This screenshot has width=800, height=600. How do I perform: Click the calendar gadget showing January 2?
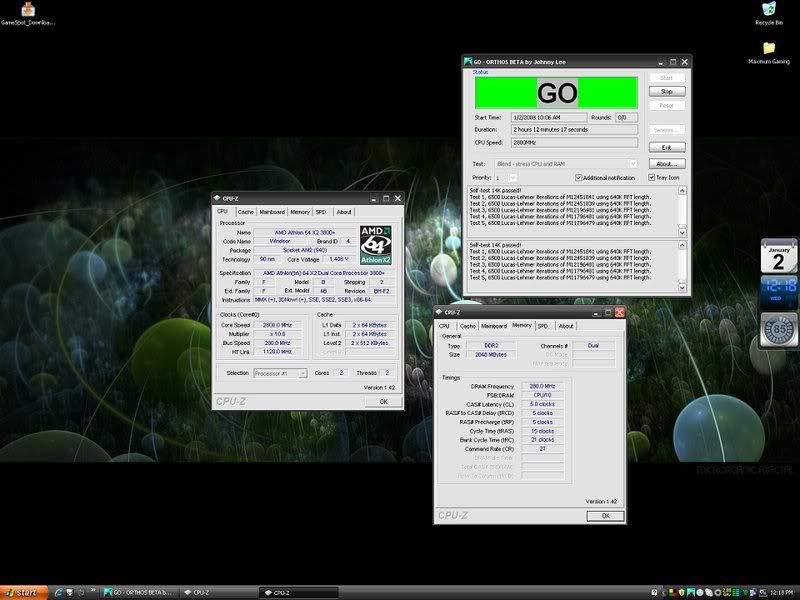780,258
